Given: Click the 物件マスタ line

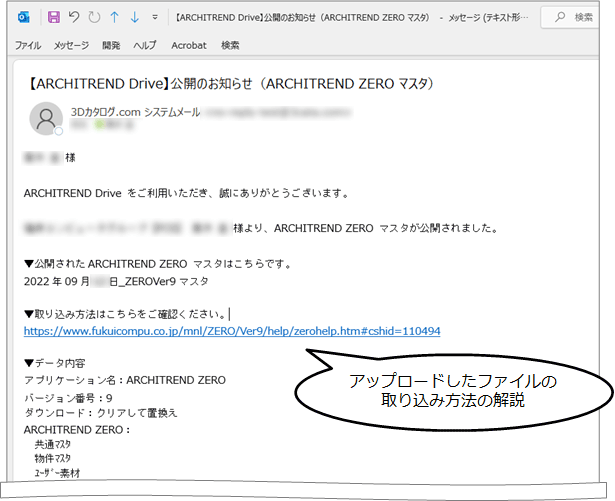Looking at the screenshot, I should [x=53, y=458].
